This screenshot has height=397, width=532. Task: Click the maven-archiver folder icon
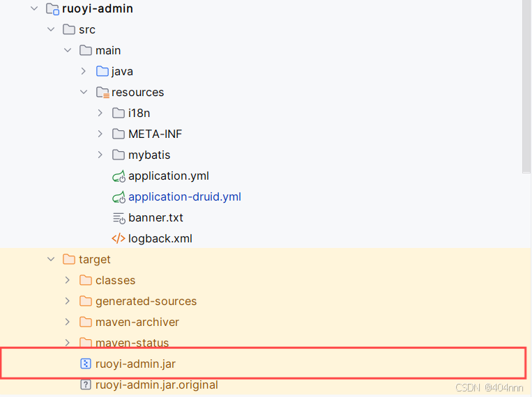pyautogui.click(x=86, y=322)
